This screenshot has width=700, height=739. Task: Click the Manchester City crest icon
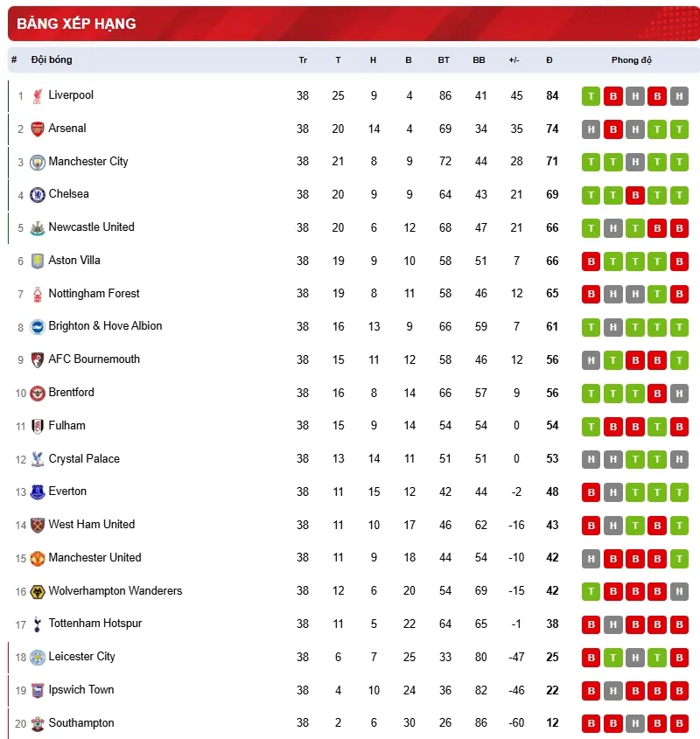(38, 163)
